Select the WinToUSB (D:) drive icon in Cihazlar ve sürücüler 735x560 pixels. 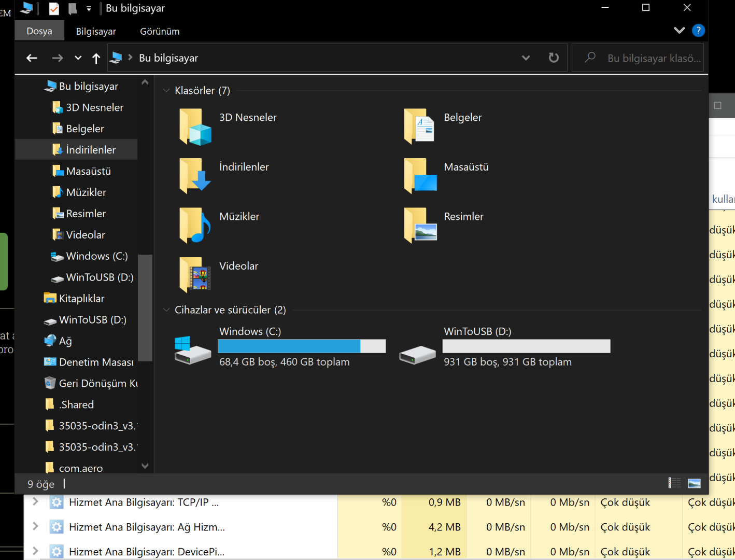(x=418, y=355)
